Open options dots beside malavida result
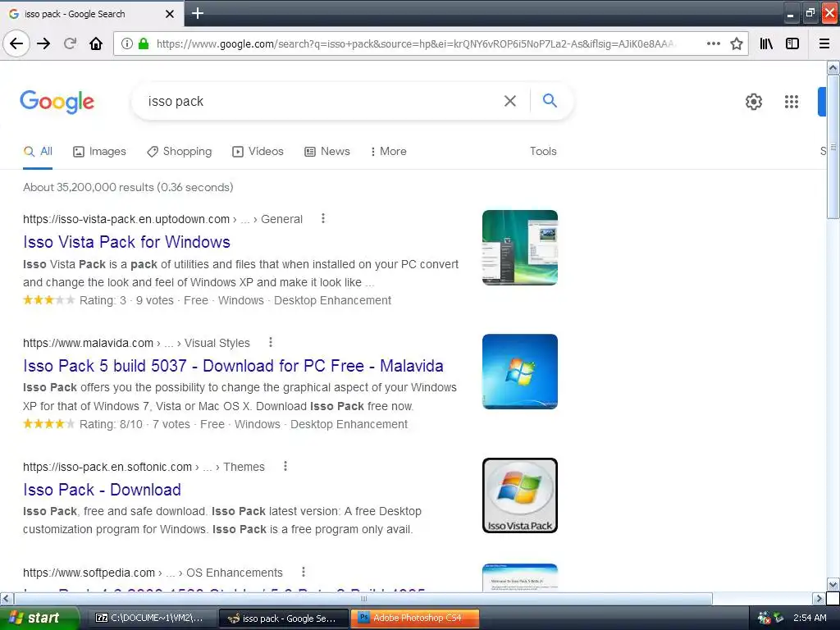The image size is (840, 630). pos(271,342)
